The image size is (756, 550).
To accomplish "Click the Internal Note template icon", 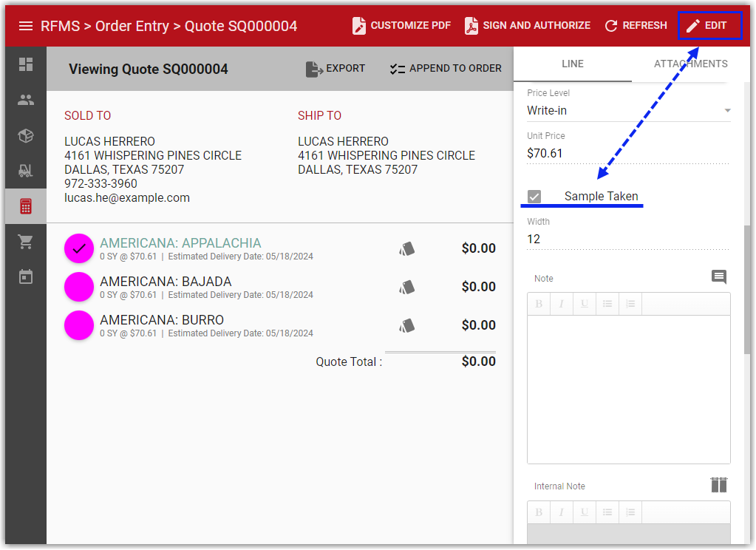I will tap(719, 485).
